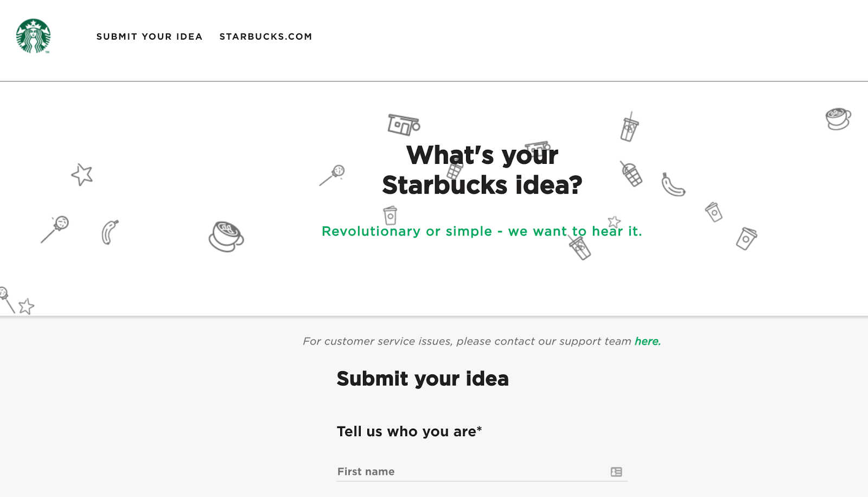
Task: Click the banana doodle on the left side
Action: (110, 232)
